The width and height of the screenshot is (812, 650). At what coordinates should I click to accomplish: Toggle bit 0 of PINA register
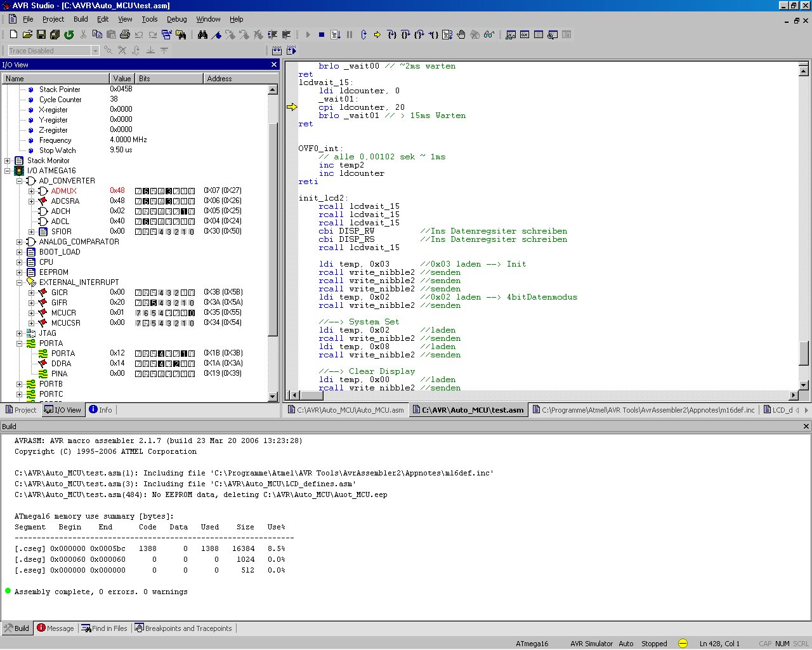[192, 374]
